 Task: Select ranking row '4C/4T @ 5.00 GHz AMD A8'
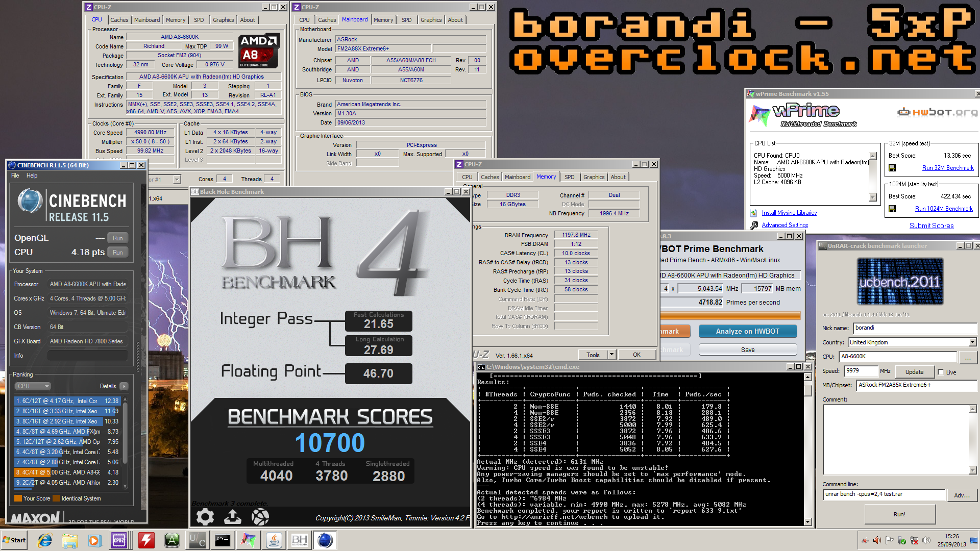click(x=67, y=472)
